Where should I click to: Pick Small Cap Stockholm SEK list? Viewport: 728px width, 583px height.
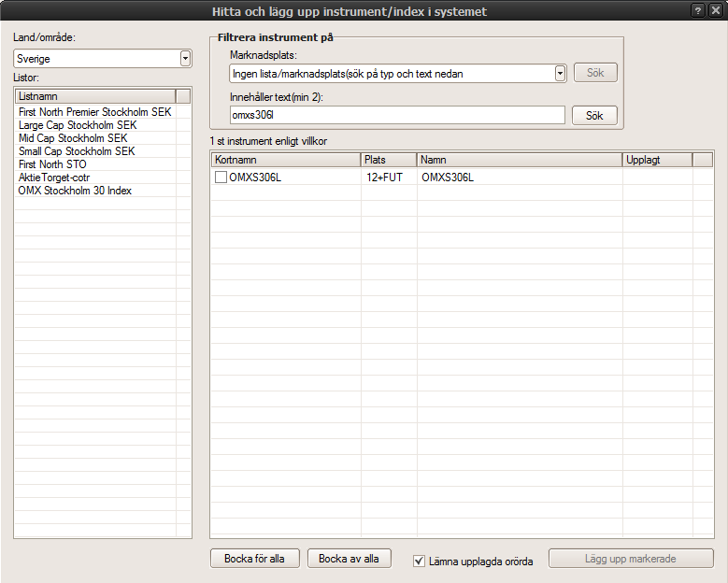(77, 151)
